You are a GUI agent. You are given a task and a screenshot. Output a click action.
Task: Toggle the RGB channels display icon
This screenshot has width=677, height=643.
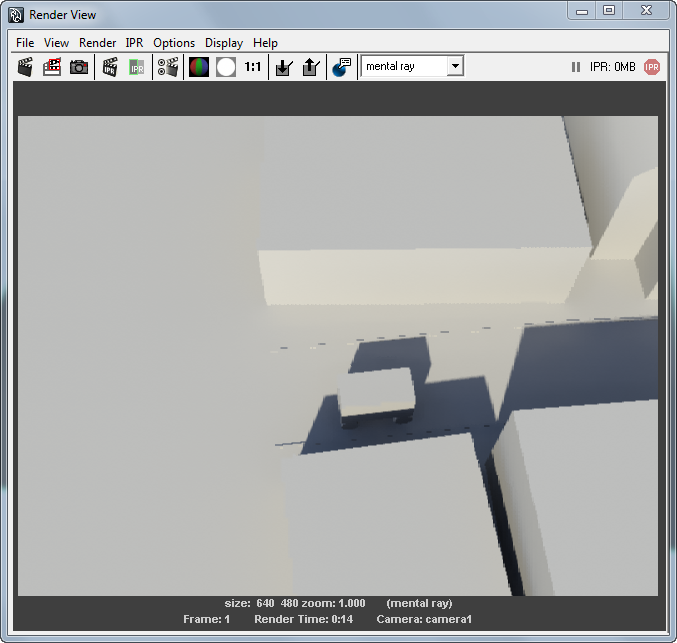(x=199, y=67)
